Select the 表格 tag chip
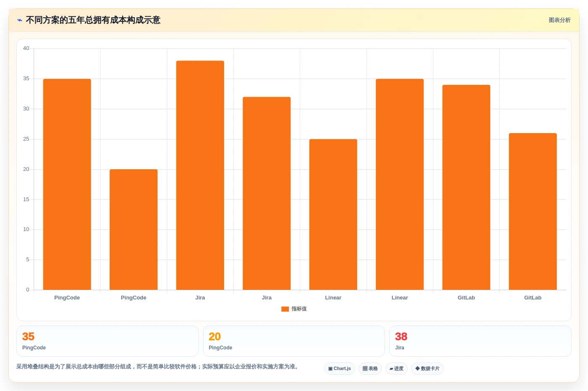Screen dimensions: 588x391 coord(370,369)
